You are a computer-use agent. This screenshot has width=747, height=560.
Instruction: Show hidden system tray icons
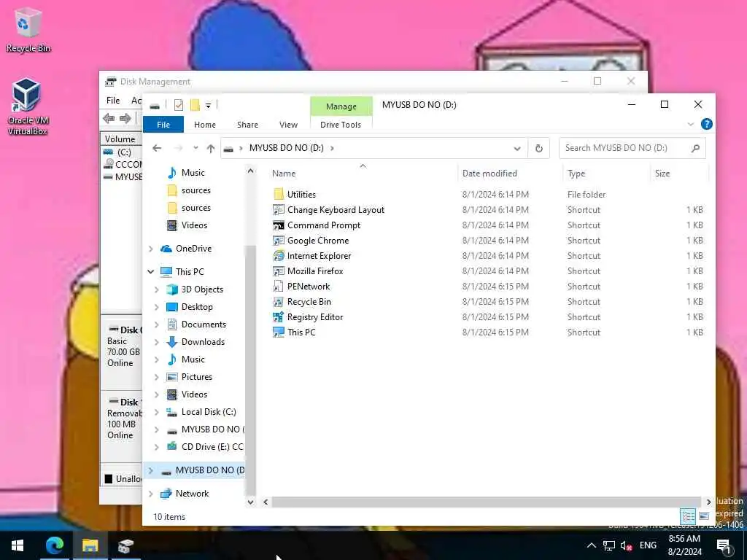coord(591,545)
